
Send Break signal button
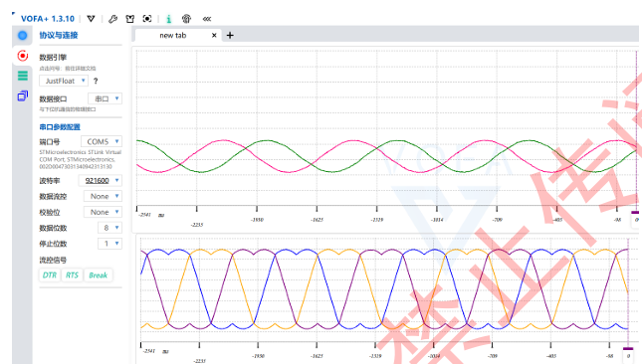tap(99, 275)
